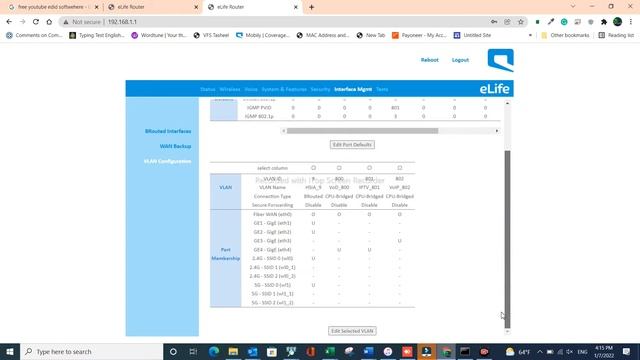Viewport: 640px width, 360px height.
Task: Click the saved password key icon
Action: click(x=494, y=22)
